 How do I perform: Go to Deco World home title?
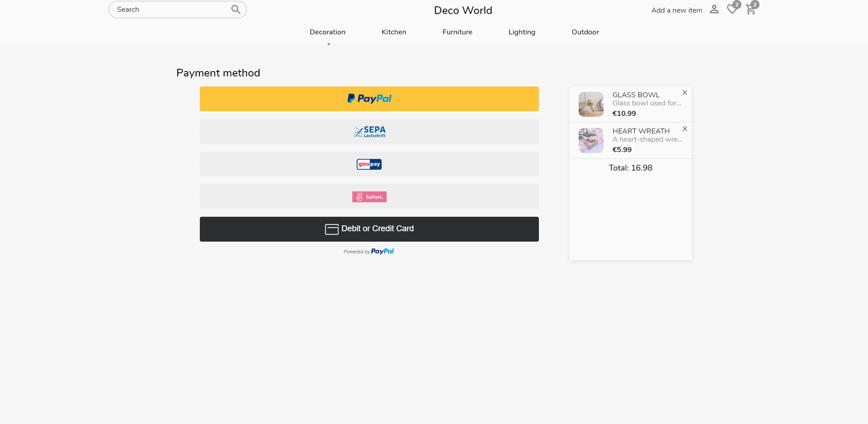pos(463,10)
